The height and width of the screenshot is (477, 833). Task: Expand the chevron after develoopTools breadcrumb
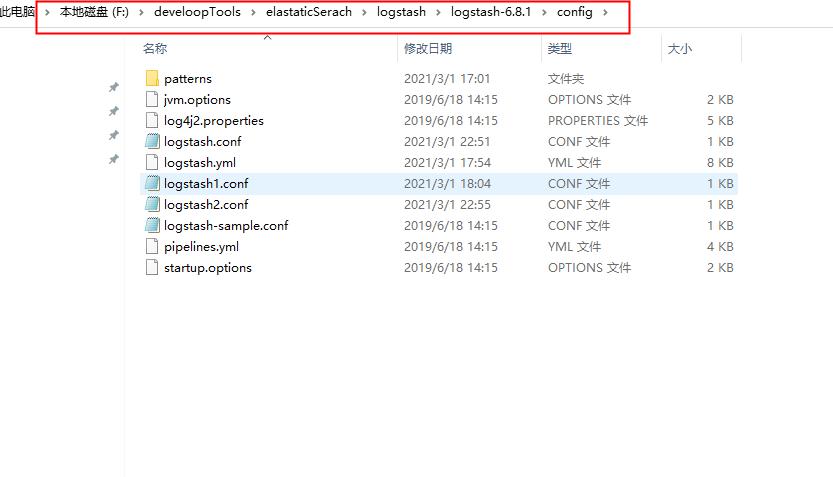point(253,12)
